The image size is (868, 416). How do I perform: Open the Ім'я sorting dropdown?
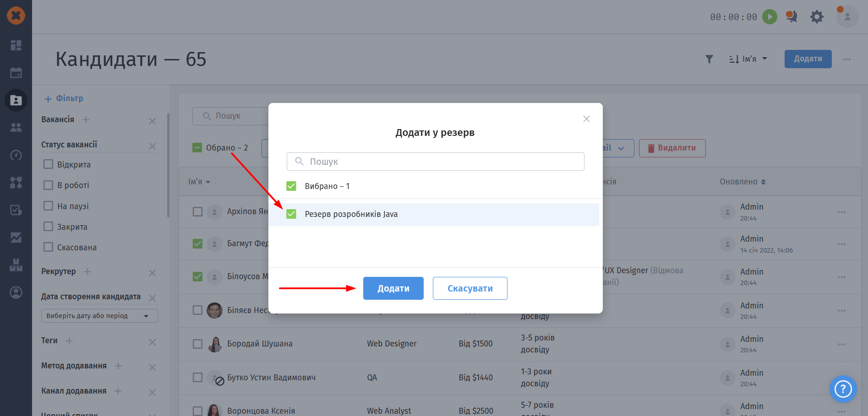pos(748,59)
